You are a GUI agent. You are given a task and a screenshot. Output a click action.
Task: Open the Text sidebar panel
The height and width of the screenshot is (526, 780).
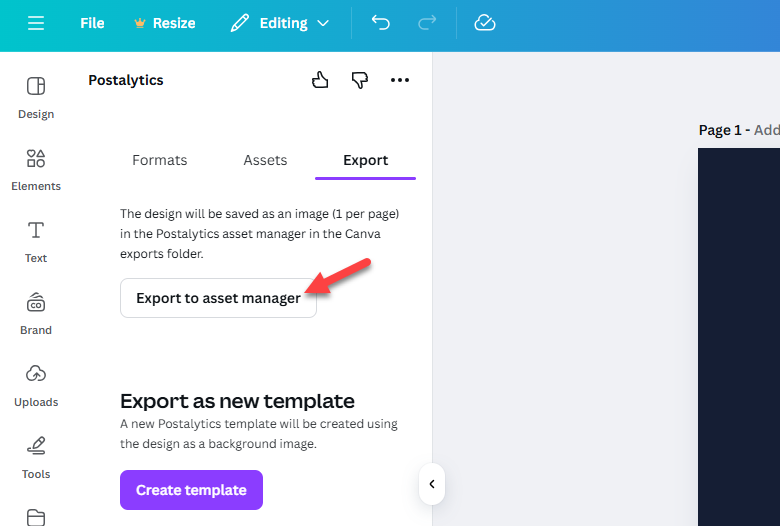36,242
